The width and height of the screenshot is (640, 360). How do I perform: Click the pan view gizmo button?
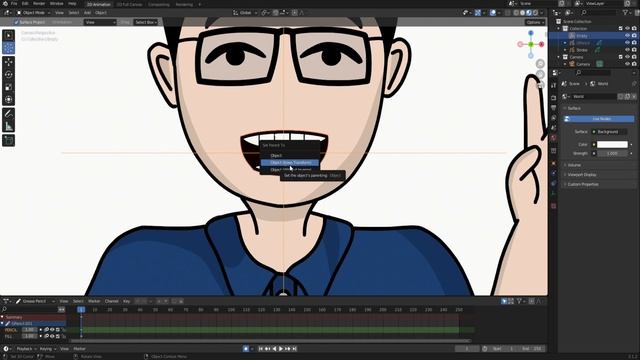click(x=540, y=75)
